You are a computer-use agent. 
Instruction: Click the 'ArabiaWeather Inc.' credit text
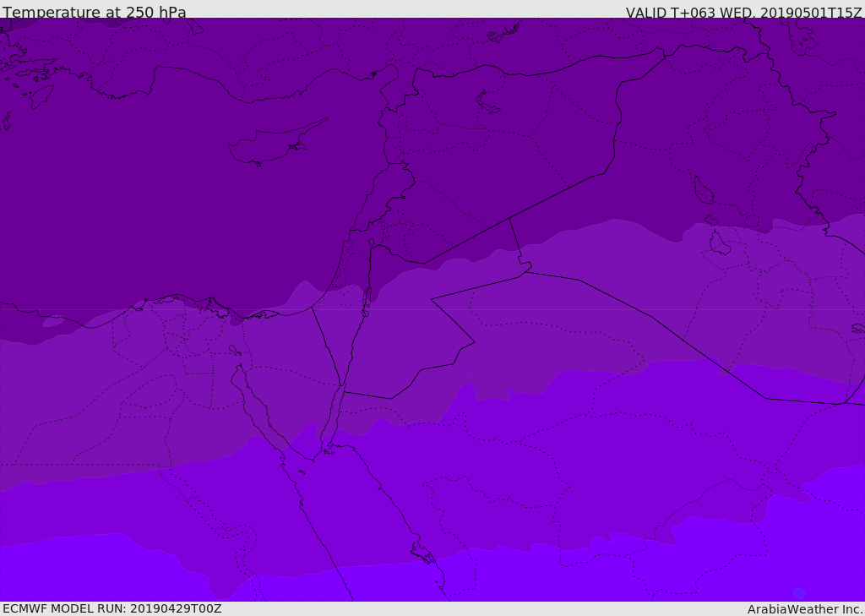pyautogui.click(x=805, y=609)
